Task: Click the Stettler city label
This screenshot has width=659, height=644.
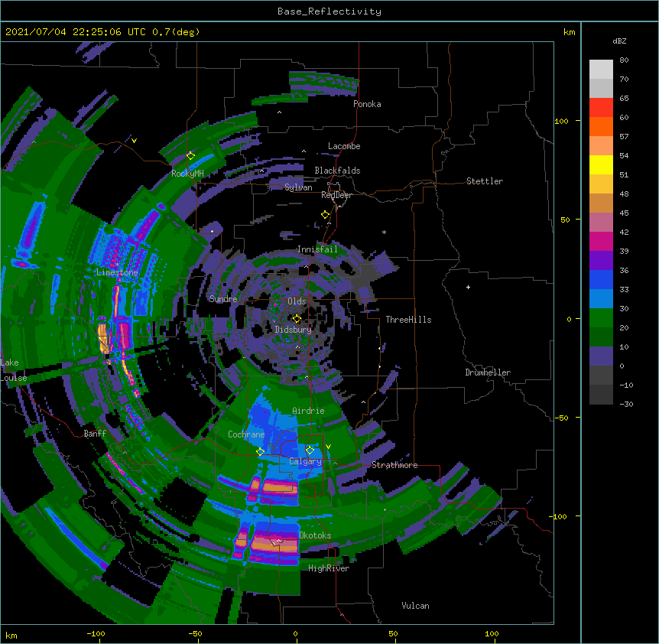Action: tap(484, 181)
